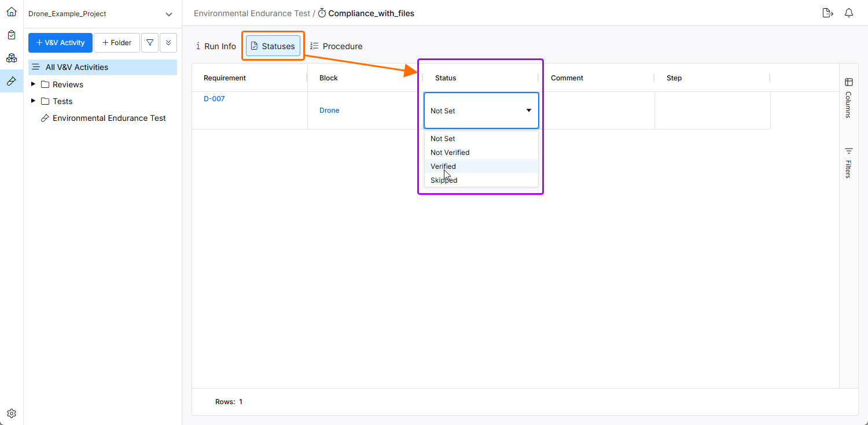Choose Verified from the status list

pos(443,167)
